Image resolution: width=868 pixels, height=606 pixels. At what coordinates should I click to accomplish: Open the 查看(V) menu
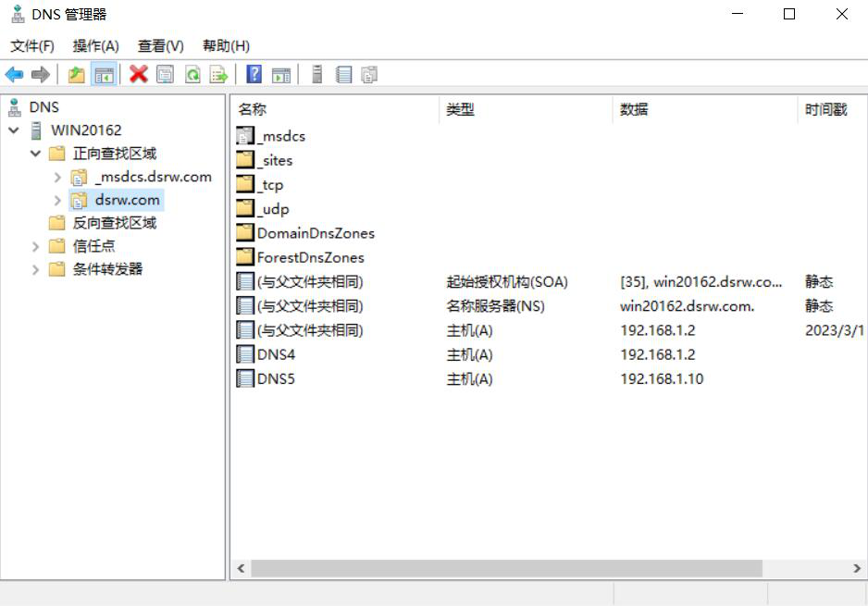pos(160,46)
